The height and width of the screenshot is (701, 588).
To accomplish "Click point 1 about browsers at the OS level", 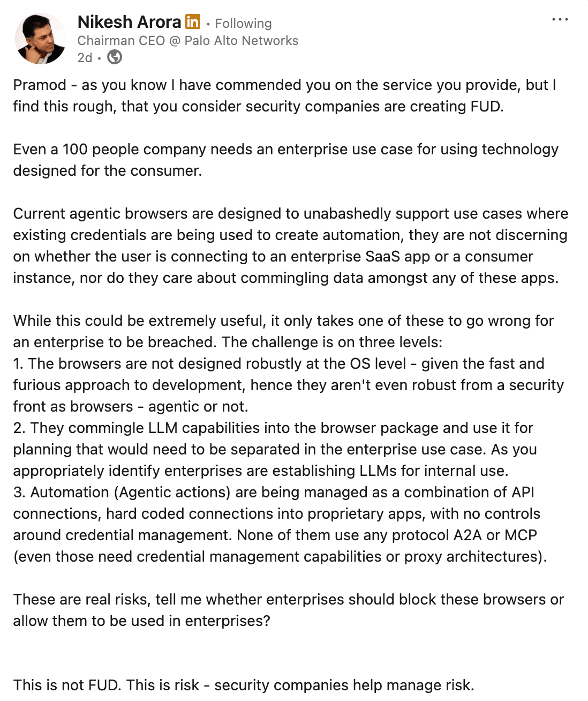I will 288,385.
